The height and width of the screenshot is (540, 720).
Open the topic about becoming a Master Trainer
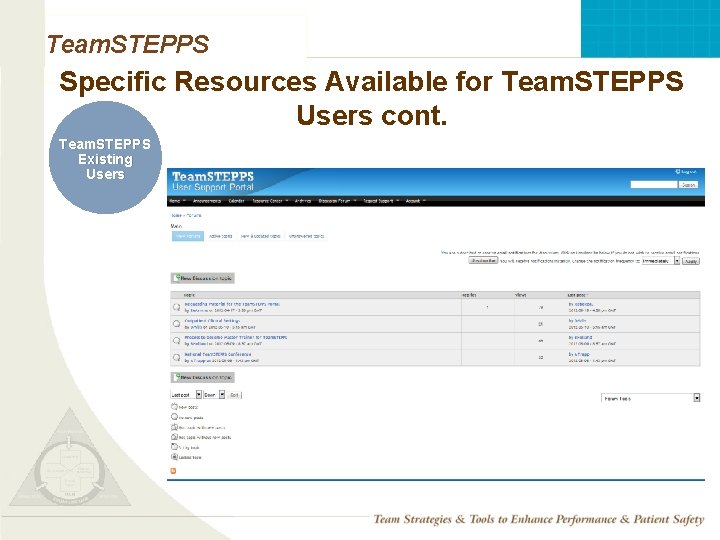(236, 337)
